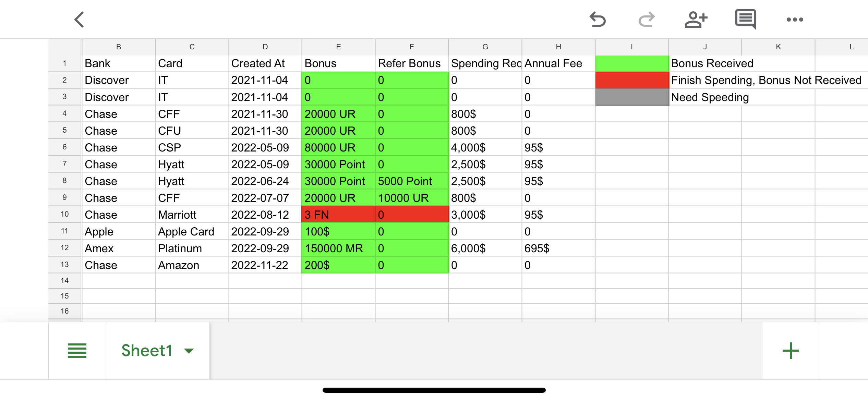The height and width of the screenshot is (401, 868).
Task: Open the comments panel
Action: (x=746, y=20)
